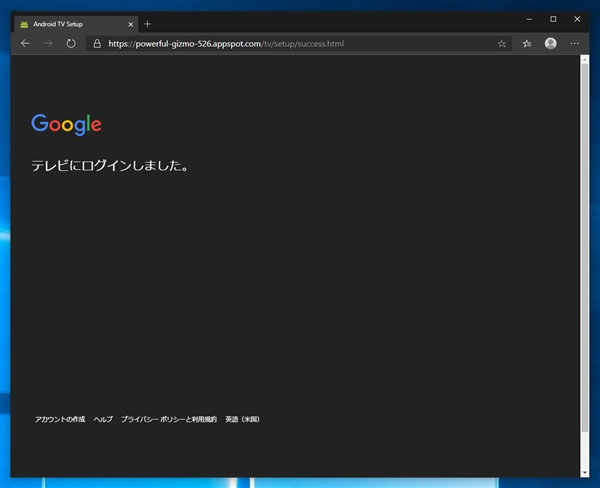Click the Google logo

tap(66, 124)
